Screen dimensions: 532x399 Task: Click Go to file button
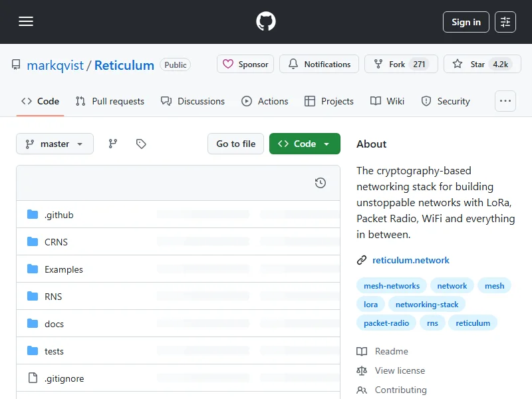235,144
